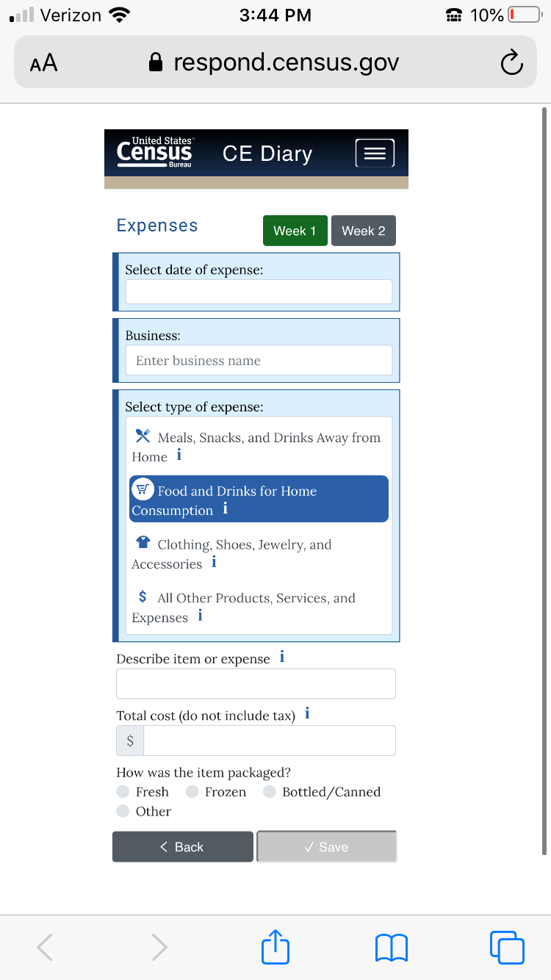551x980 pixels.
Task: Switch to Week 2 tab
Action: click(x=363, y=231)
